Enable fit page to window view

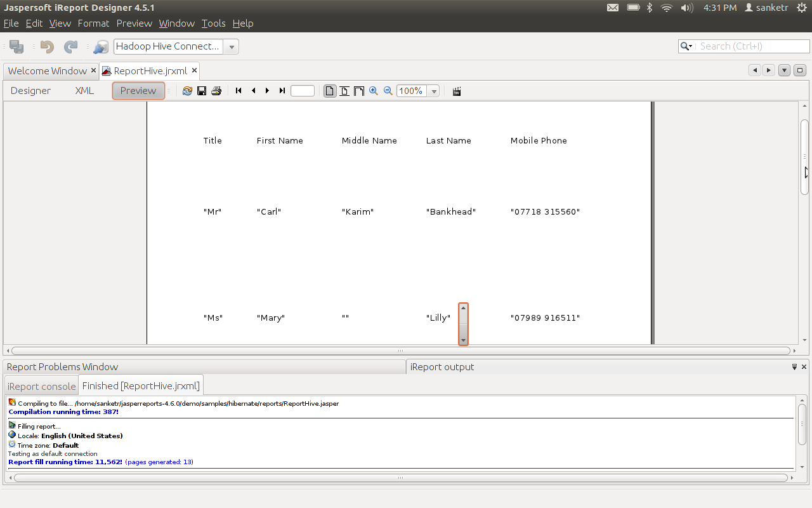344,91
